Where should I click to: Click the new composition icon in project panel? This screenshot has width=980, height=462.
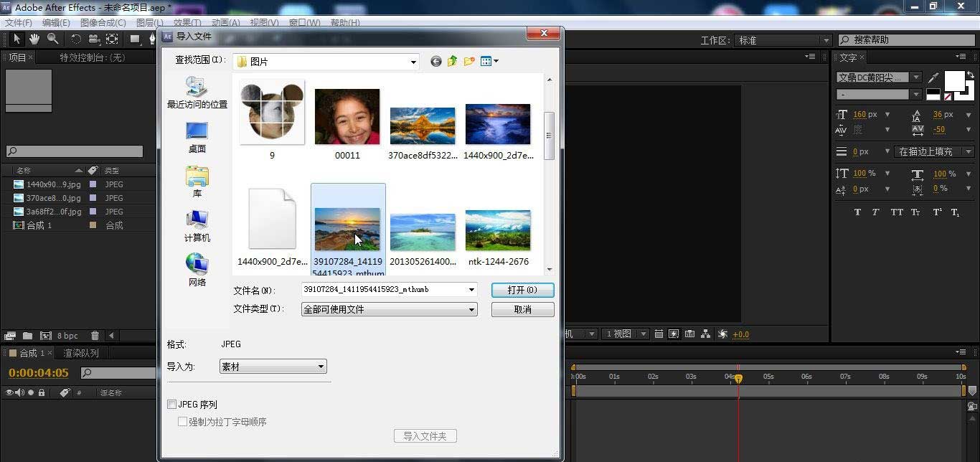[x=46, y=336]
